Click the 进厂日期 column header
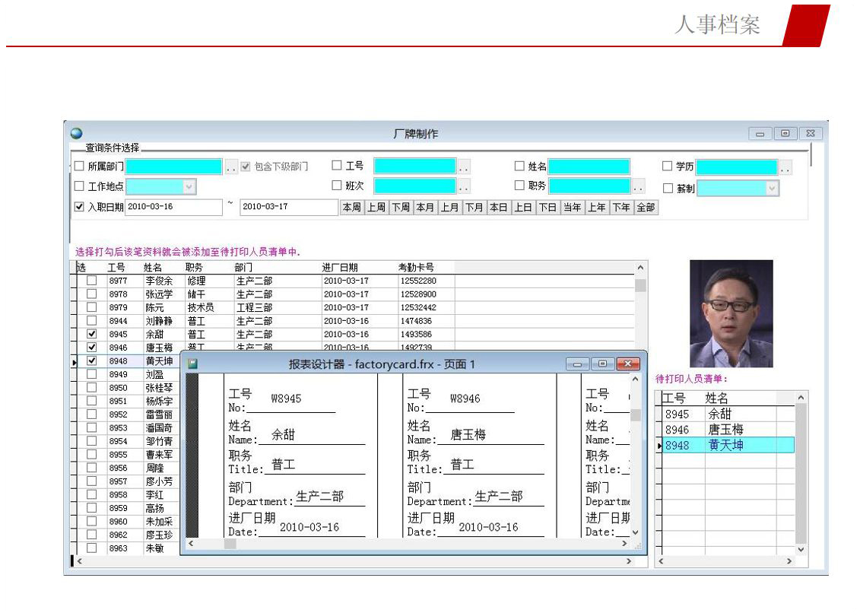 (340, 268)
